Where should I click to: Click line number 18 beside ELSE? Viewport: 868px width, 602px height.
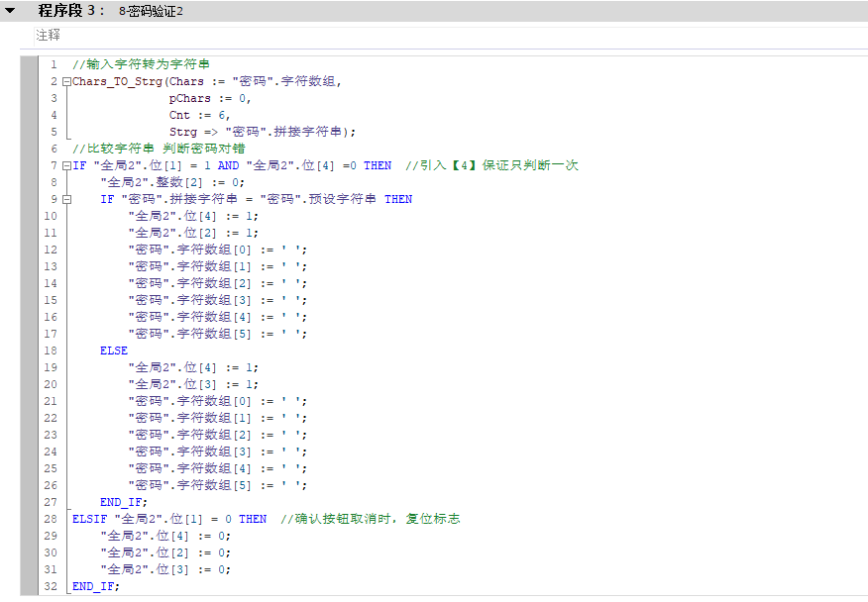(x=51, y=351)
